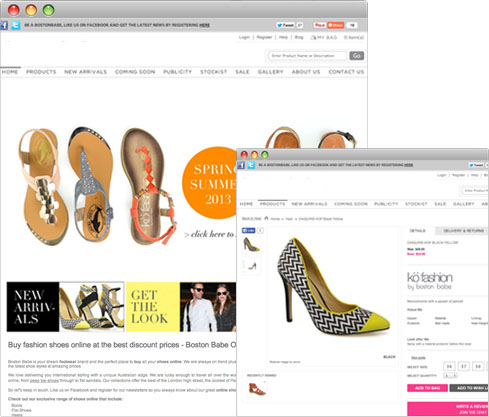This screenshot has height=417, width=489.
Task: Click the ADD TO WISH LIST button
Action: 469,388
